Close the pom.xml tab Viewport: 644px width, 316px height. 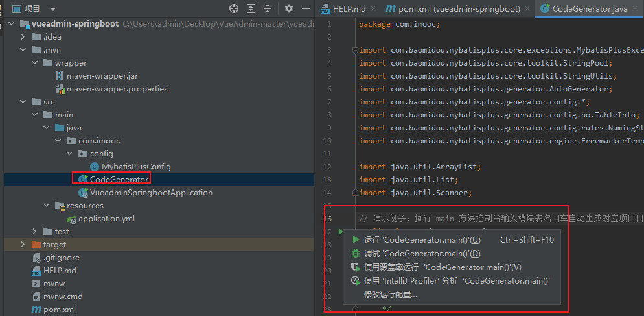(528, 8)
